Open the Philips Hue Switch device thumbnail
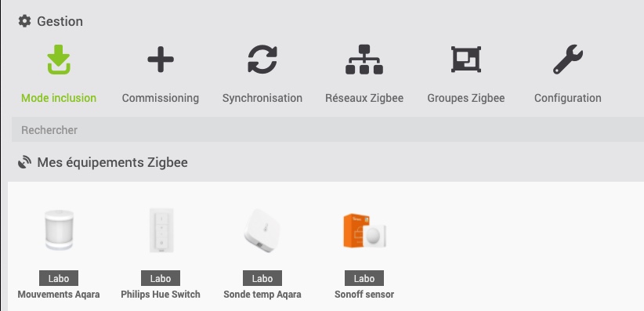 pyautogui.click(x=161, y=230)
